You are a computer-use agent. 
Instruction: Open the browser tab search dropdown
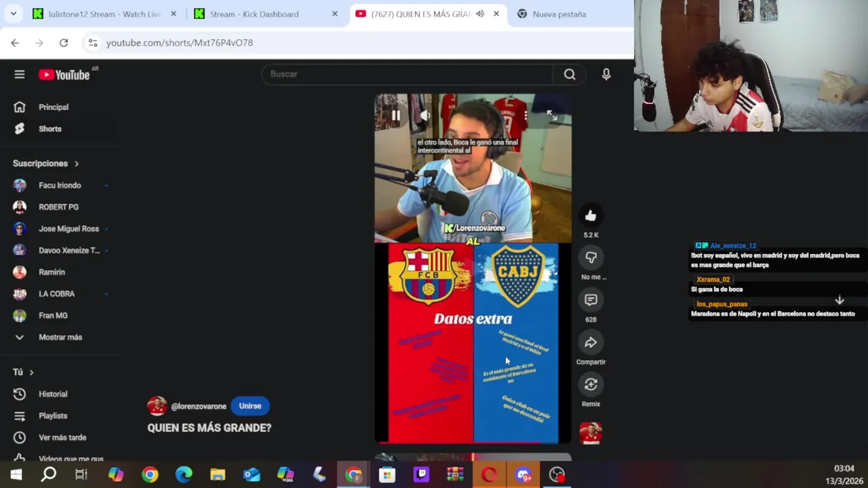(x=13, y=14)
